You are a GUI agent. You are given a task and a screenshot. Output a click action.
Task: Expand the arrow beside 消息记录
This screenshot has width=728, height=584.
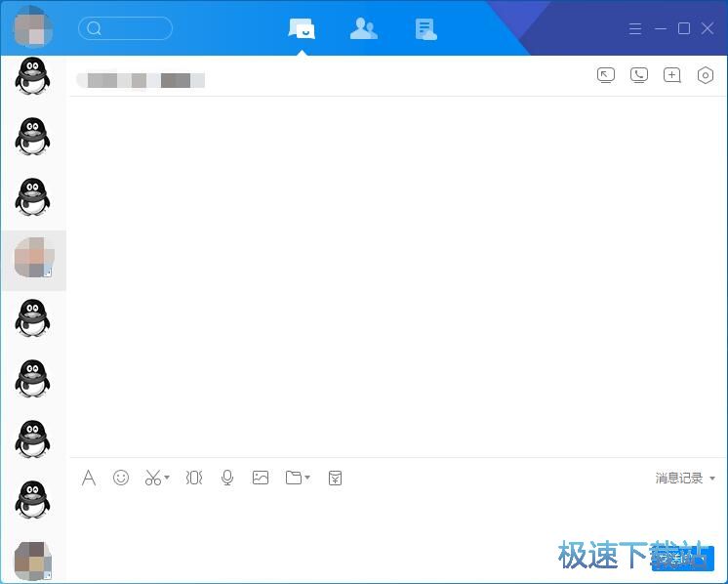tap(712, 479)
